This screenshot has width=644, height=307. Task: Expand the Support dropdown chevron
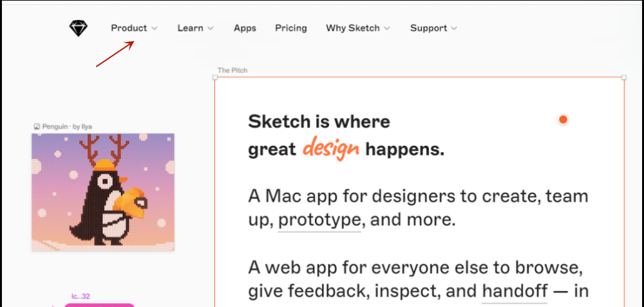(x=454, y=29)
